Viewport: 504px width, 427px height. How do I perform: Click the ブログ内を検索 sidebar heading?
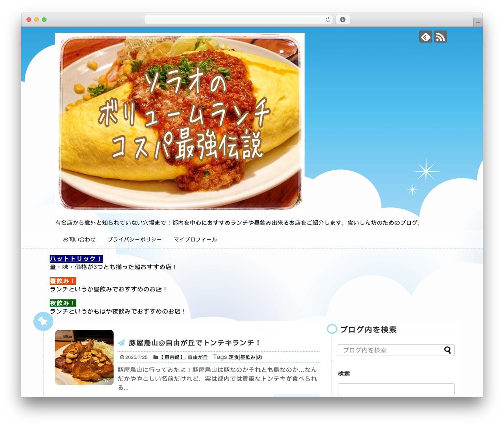(368, 329)
